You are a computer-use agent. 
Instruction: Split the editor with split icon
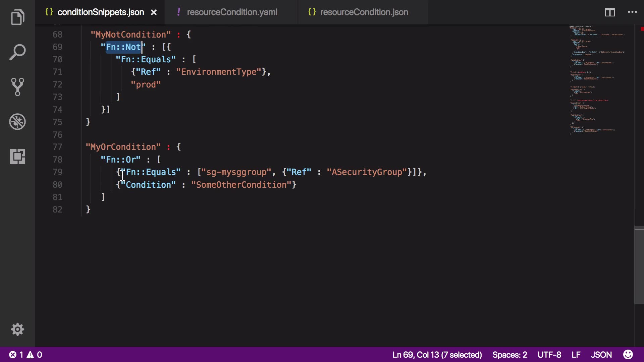click(609, 12)
